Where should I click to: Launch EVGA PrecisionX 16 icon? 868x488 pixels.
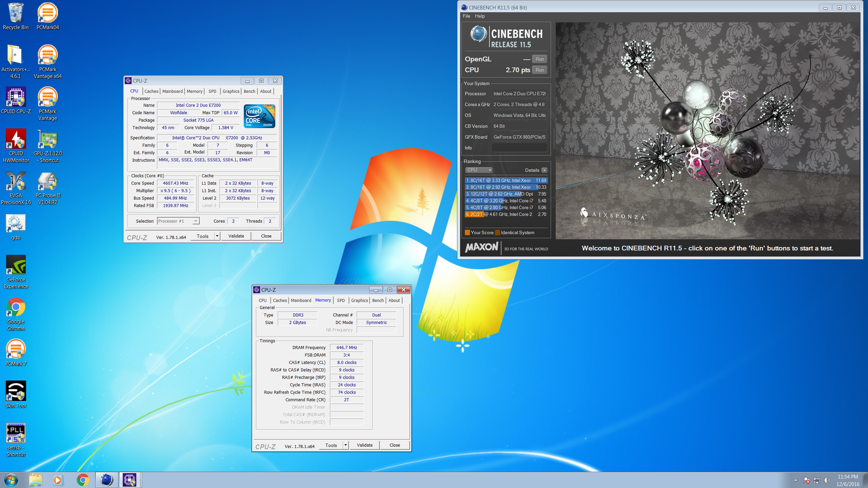(x=16, y=188)
